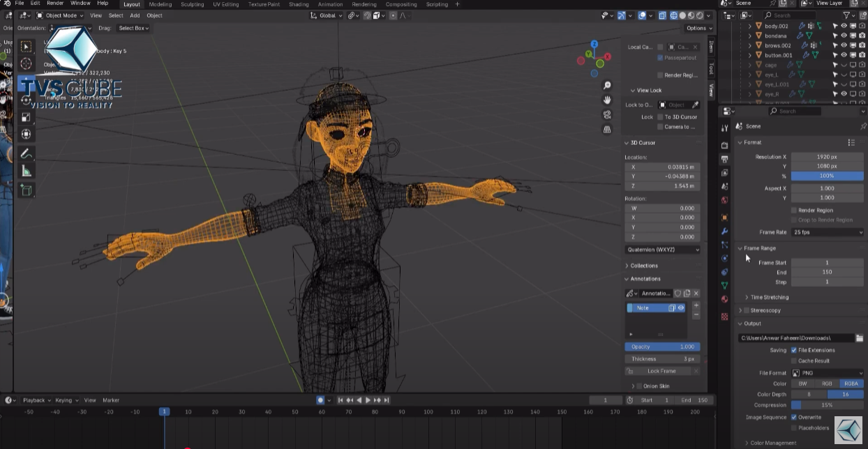Hide bondana object with eye icon
The height and width of the screenshot is (449, 868).
[844, 36]
